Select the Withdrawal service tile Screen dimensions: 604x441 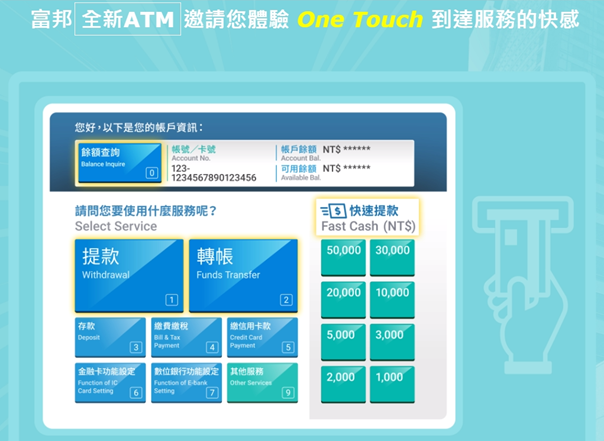(129, 275)
